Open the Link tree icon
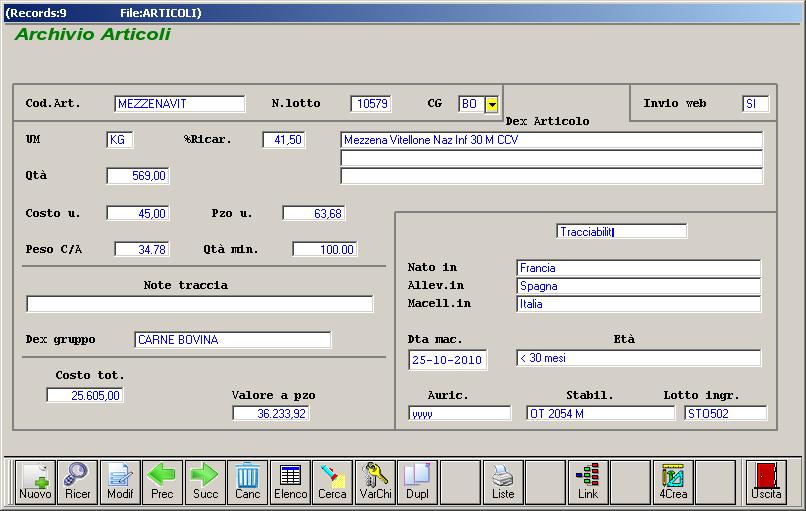This screenshot has width=806, height=511. [x=588, y=481]
